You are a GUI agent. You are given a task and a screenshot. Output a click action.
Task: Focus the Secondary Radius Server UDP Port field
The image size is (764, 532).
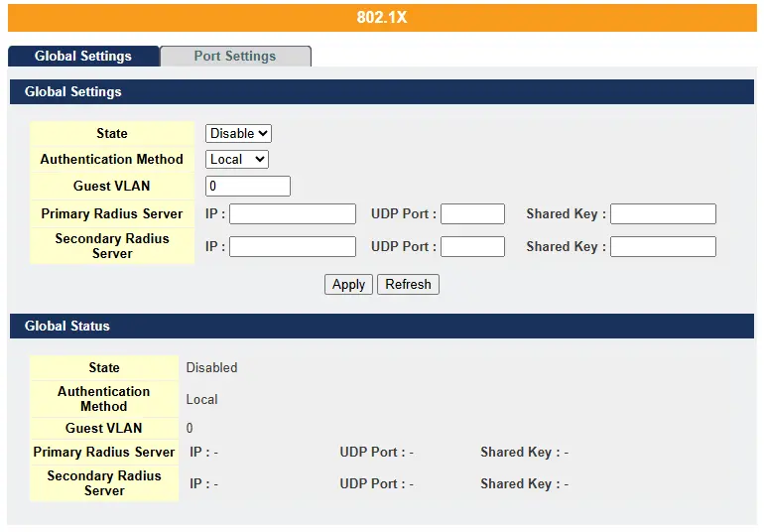pos(472,247)
